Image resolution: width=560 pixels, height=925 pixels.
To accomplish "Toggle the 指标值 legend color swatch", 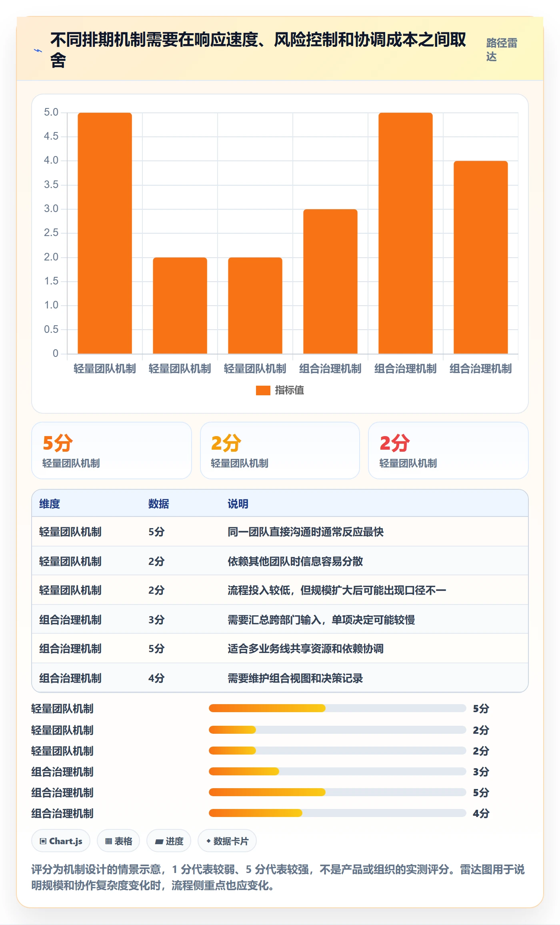I will [263, 390].
